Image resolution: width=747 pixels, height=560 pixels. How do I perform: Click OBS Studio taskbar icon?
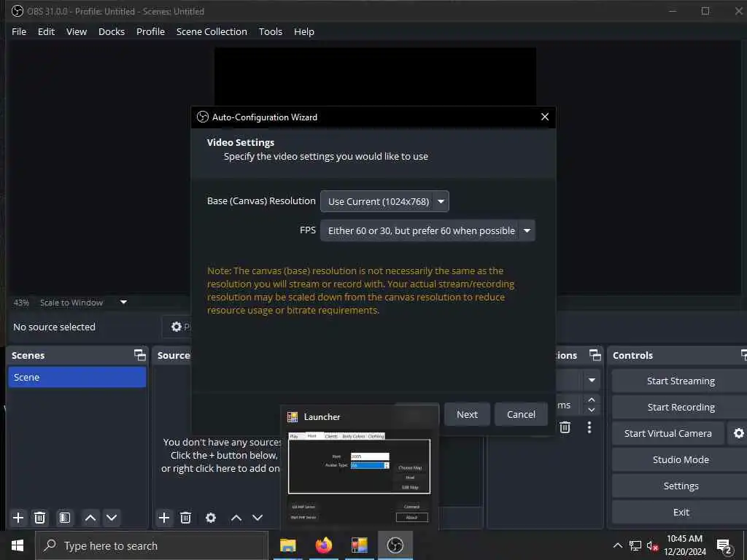pyautogui.click(x=395, y=545)
